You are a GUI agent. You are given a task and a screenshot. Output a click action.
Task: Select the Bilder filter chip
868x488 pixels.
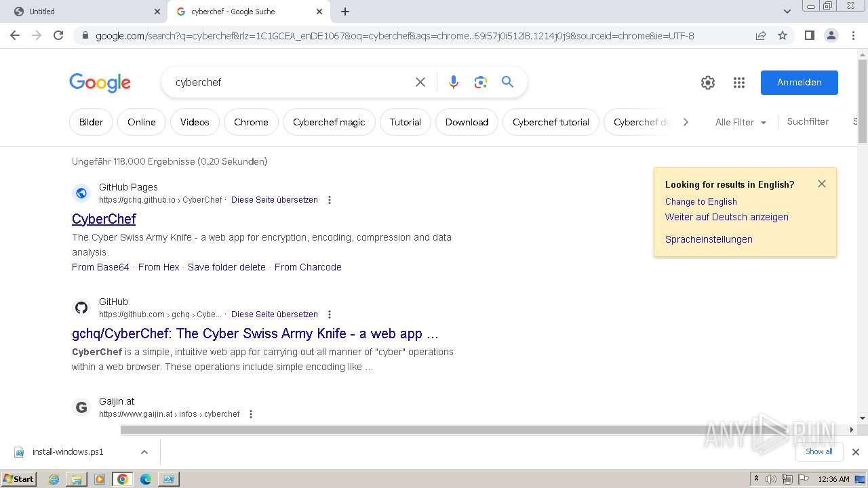point(91,122)
